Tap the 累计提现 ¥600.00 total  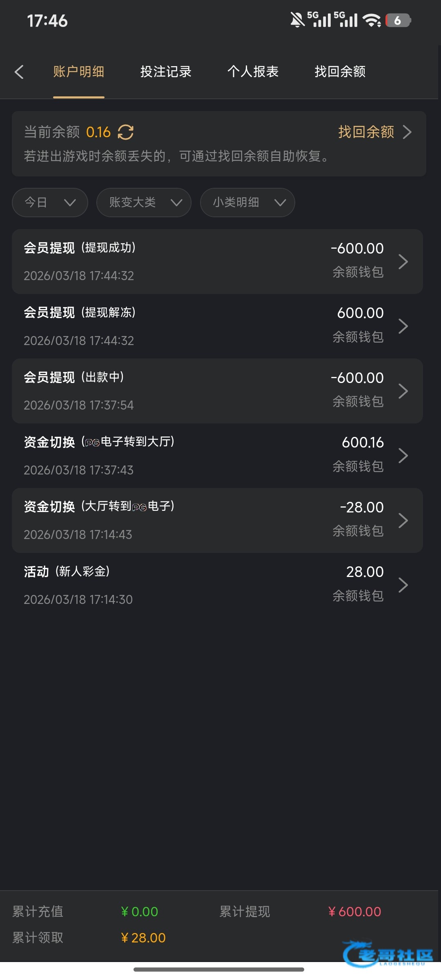(354, 912)
